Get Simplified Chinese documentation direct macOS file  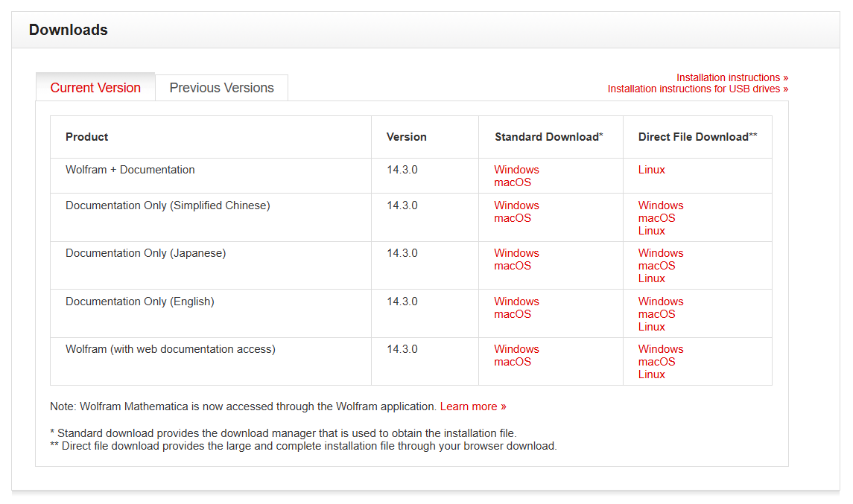656,218
